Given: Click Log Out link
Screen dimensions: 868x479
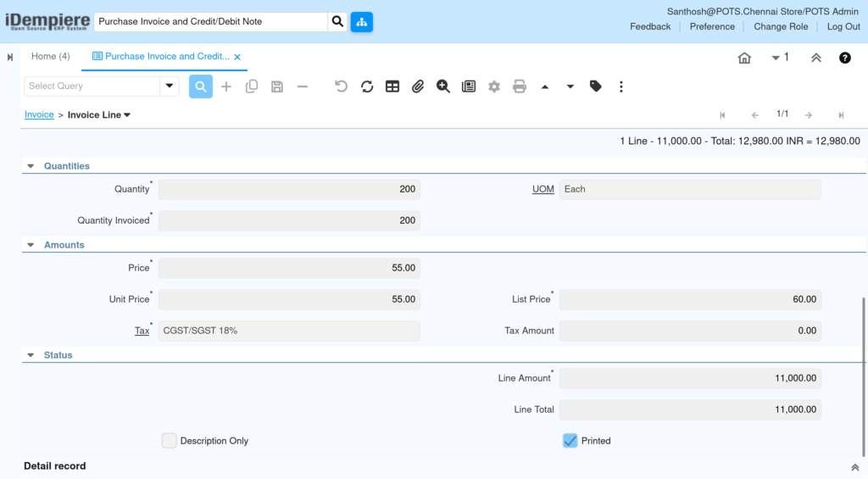Looking at the screenshot, I should [843, 26].
